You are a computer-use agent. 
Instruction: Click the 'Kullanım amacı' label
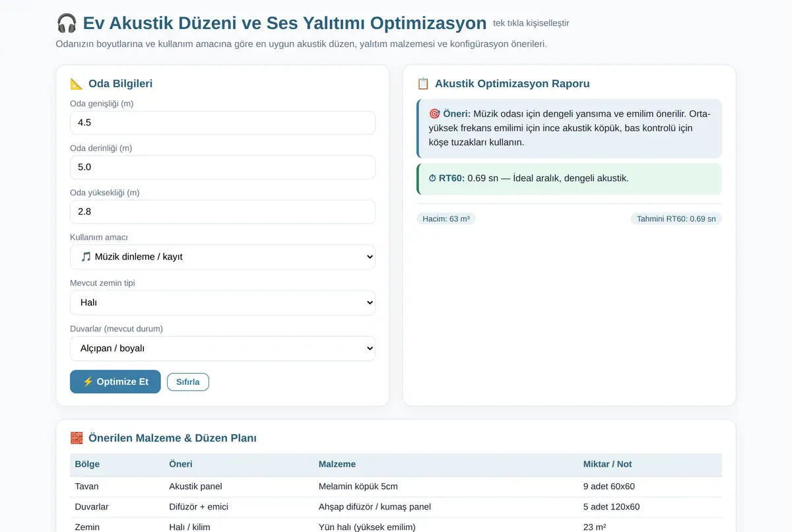tap(99, 237)
